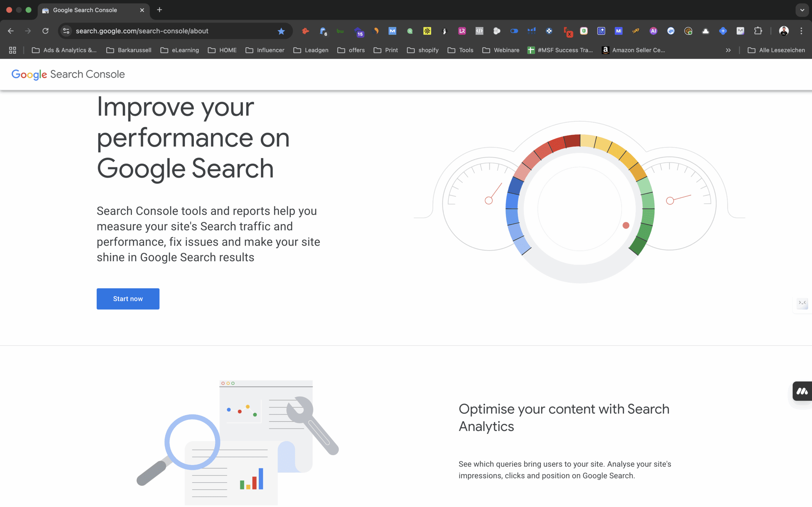Viewport: 812px width, 507px height.
Task: Open the floating widget on right page edge
Action: coord(802,391)
